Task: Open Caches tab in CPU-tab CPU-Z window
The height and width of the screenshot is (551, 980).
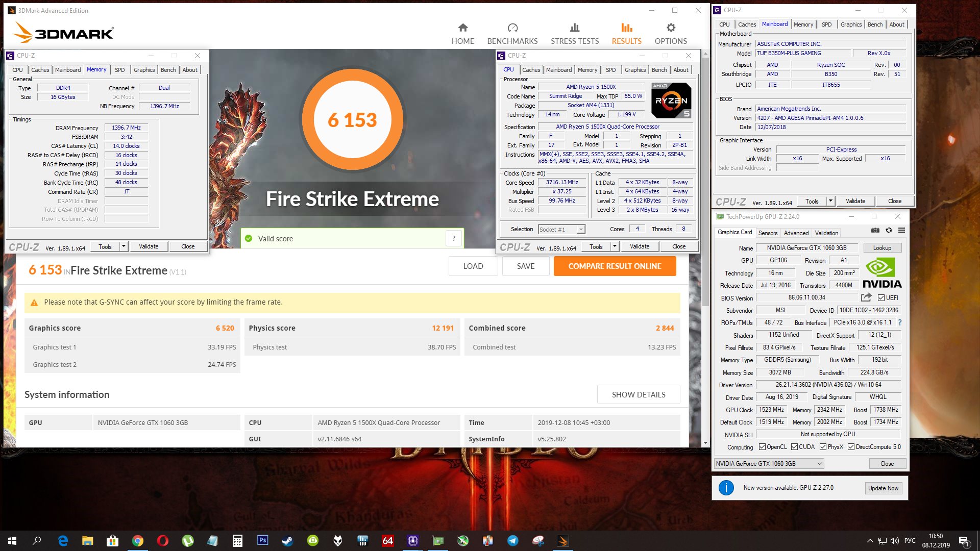Action: pyautogui.click(x=531, y=70)
